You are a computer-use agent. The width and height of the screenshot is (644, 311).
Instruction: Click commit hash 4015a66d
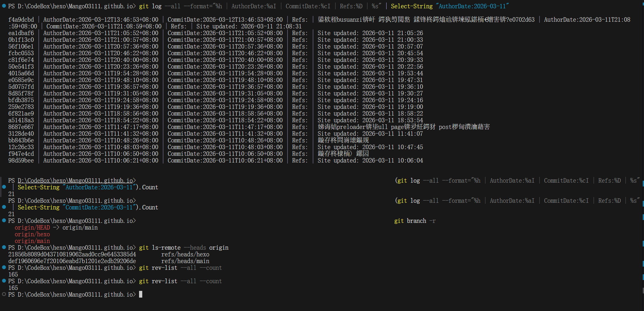[21, 73]
